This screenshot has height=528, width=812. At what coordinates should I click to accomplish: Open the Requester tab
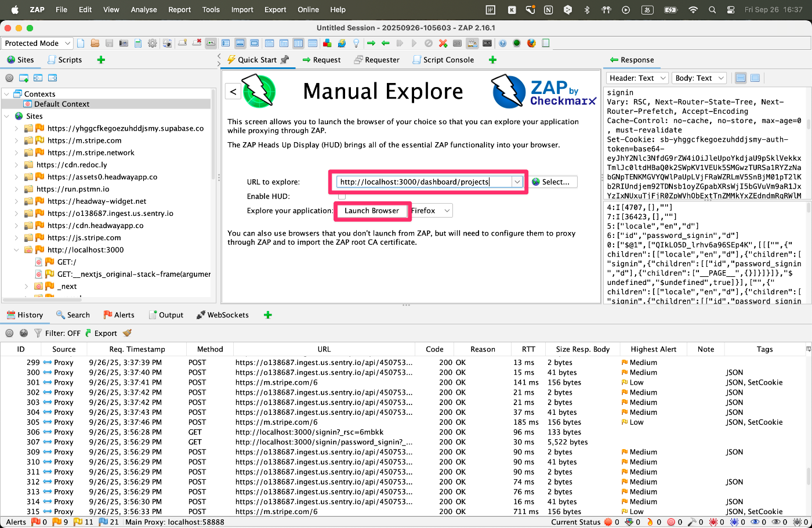point(377,60)
